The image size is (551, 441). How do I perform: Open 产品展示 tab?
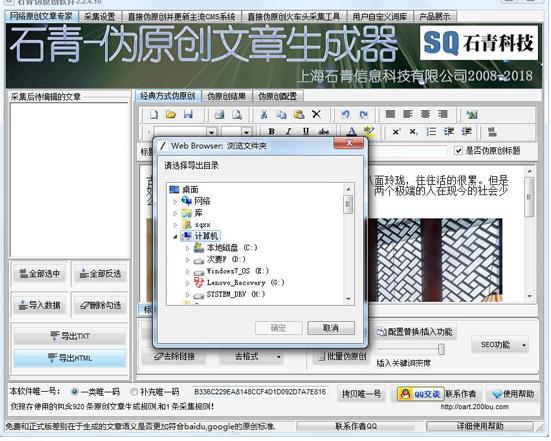(x=435, y=17)
